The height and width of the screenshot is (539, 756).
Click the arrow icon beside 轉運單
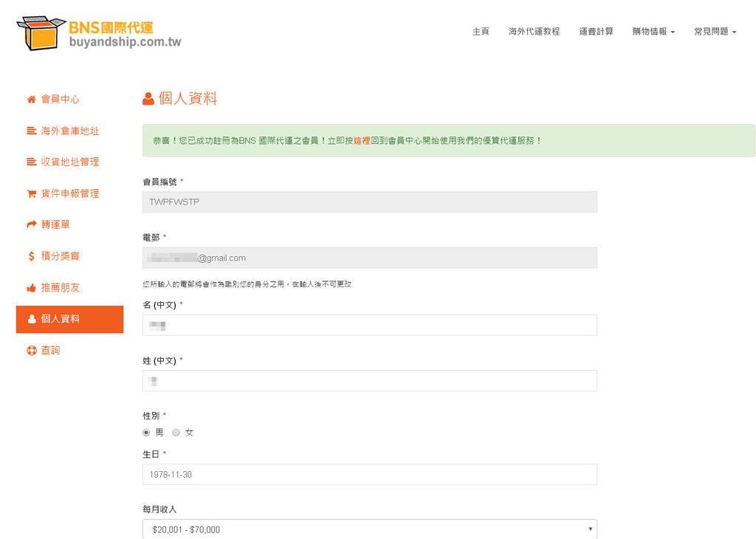tap(31, 225)
